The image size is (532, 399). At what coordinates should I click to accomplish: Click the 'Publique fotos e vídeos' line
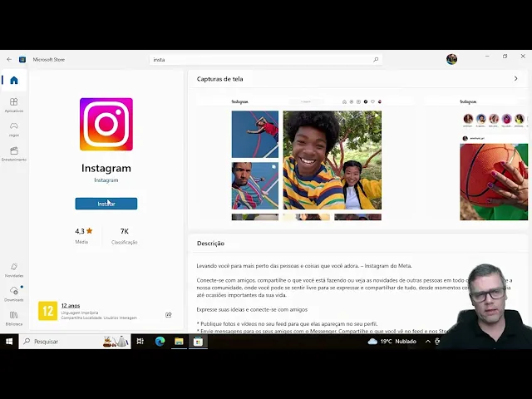pyautogui.click(x=287, y=323)
